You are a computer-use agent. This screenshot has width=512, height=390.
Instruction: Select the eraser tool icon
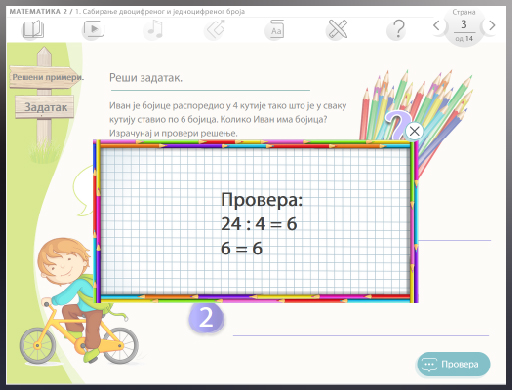tap(215, 30)
